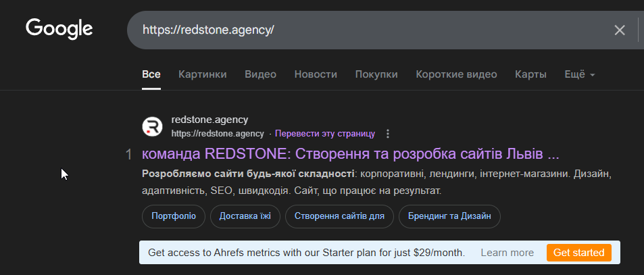The width and height of the screenshot is (644, 275).
Task: Click the Google logo
Action: (x=59, y=29)
